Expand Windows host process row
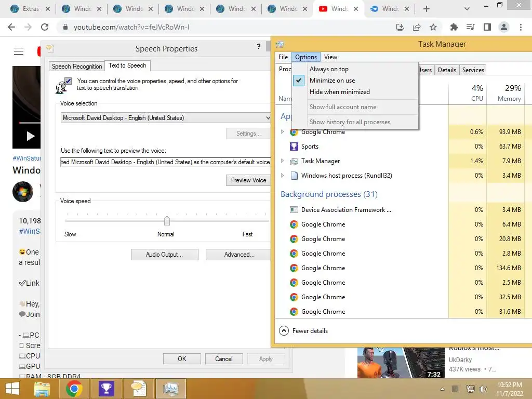This screenshot has width=532, height=399. click(x=282, y=176)
